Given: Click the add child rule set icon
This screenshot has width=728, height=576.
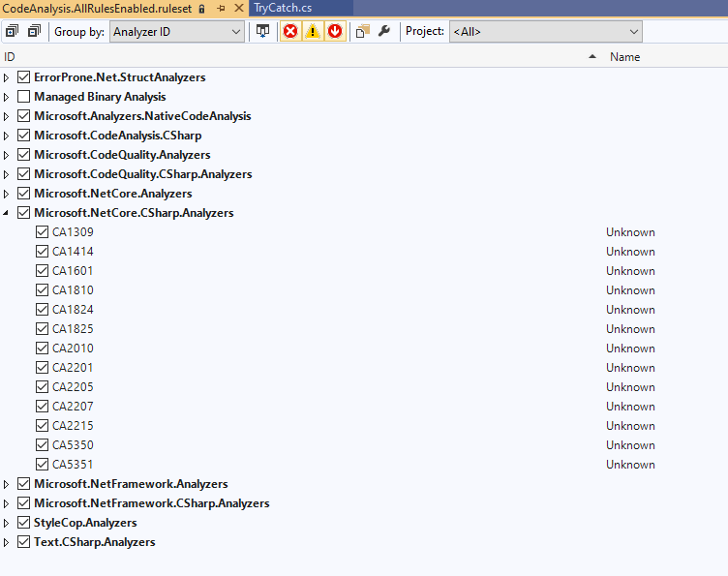Looking at the screenshot, I should point(363,32).
